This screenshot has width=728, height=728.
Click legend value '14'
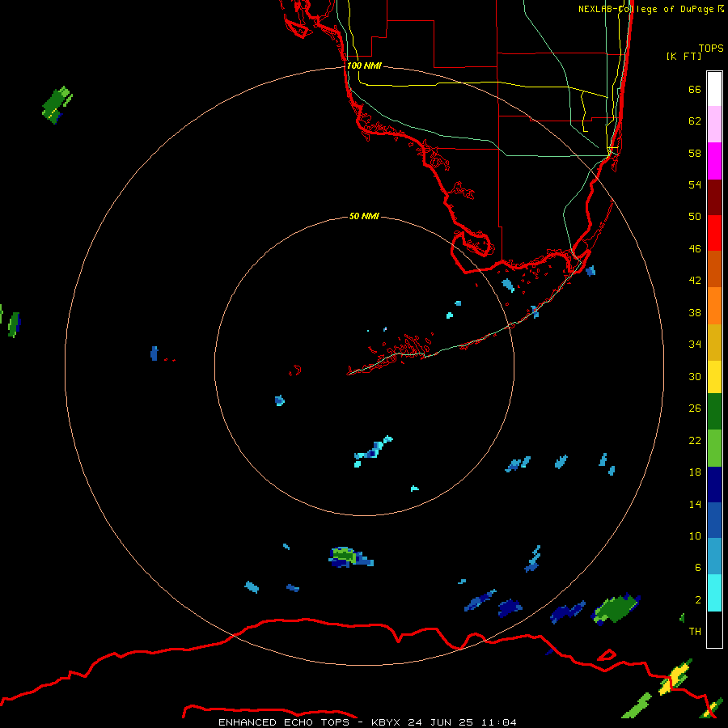click(x=695, y=504)
